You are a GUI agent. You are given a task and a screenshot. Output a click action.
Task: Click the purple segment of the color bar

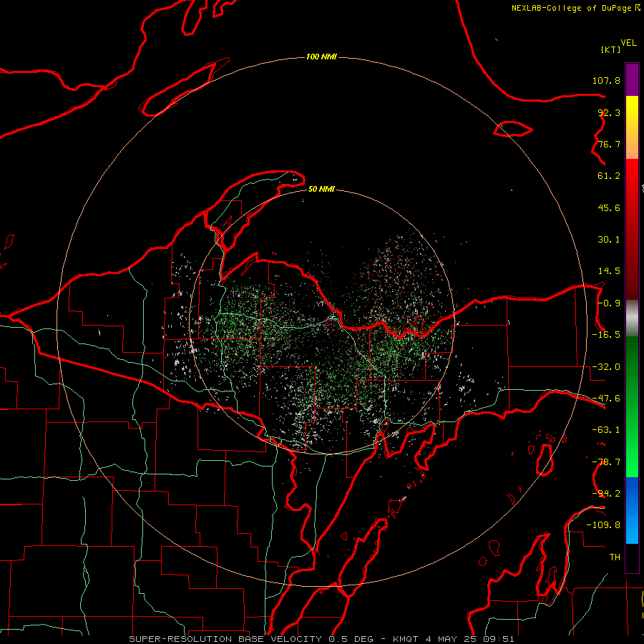click(x=632, y=79)
